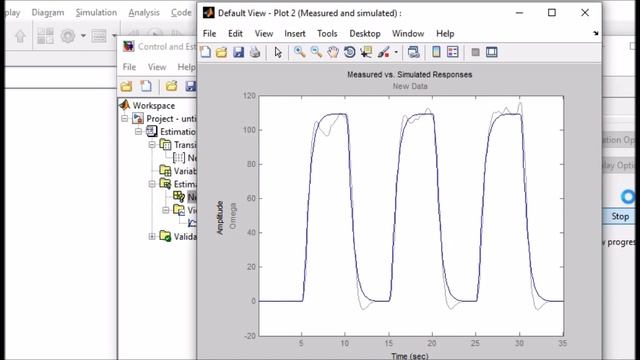Select the Data Cursor tool
This screenshot has width=640, height=360.
(366, 52)
